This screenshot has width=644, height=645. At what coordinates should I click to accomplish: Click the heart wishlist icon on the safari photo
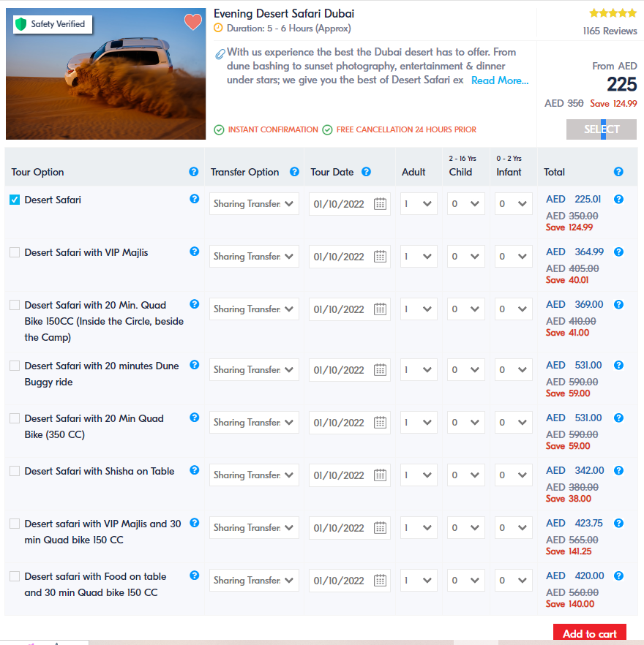[192, 22]
